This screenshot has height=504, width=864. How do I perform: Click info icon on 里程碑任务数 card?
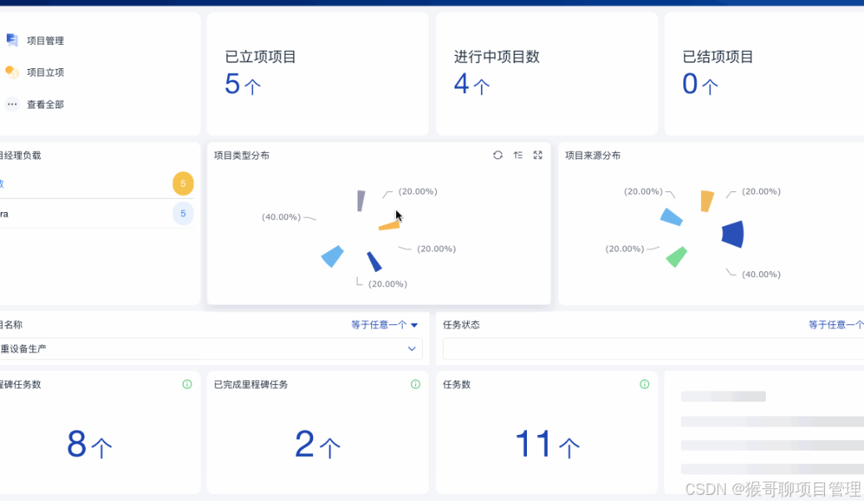187,384
